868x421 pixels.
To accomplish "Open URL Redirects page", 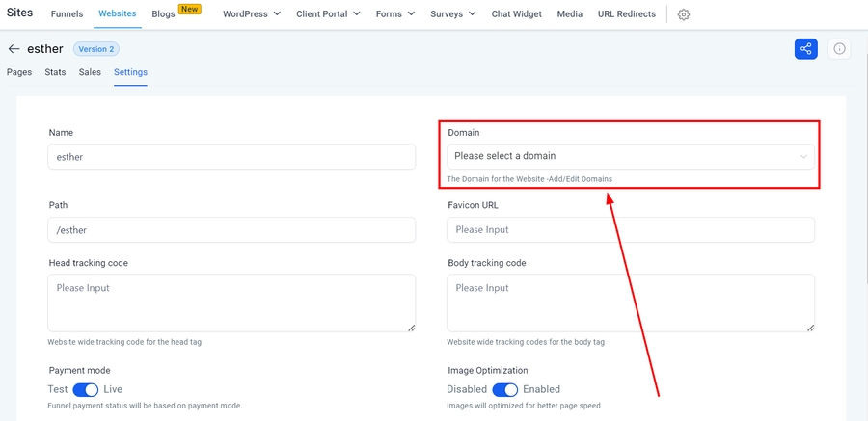I will click(x=626, y=14).
